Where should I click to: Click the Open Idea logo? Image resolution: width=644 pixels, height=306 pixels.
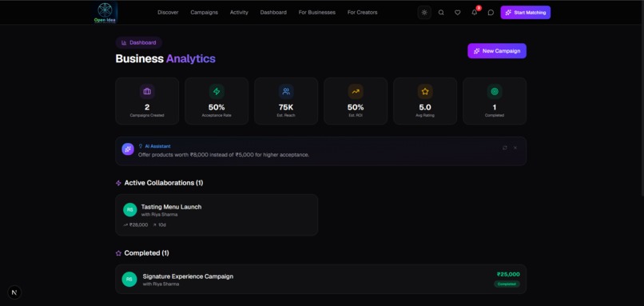(105, 12)
